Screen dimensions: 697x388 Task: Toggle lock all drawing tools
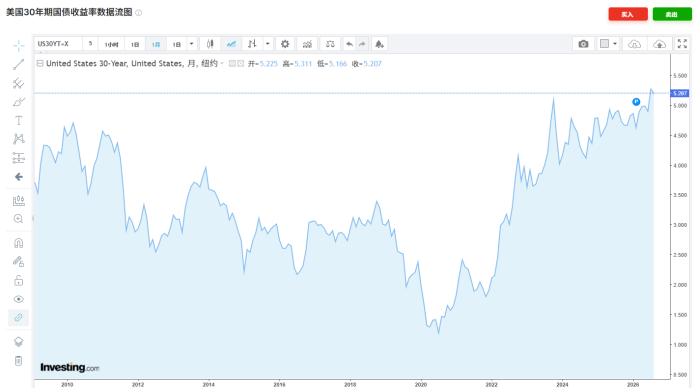(x=19, y=280)
